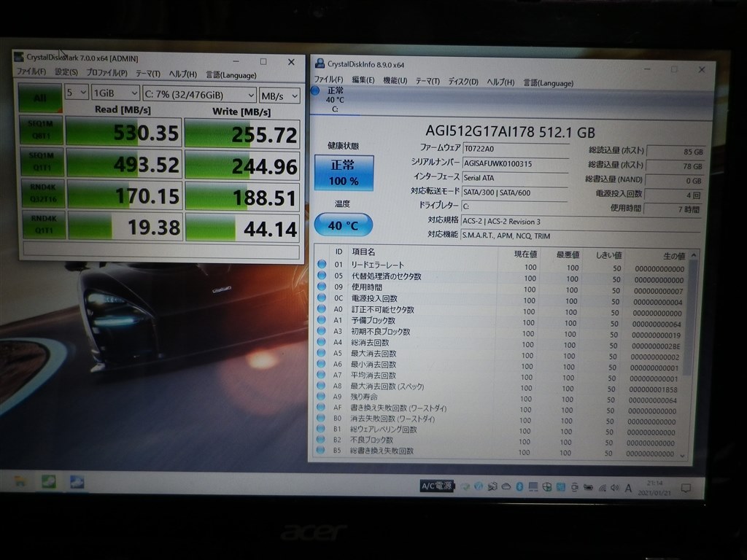The width and height of the screenshot is (747, 560).
Task: Click the volume speaker tray icon
Action: (614, 488)
